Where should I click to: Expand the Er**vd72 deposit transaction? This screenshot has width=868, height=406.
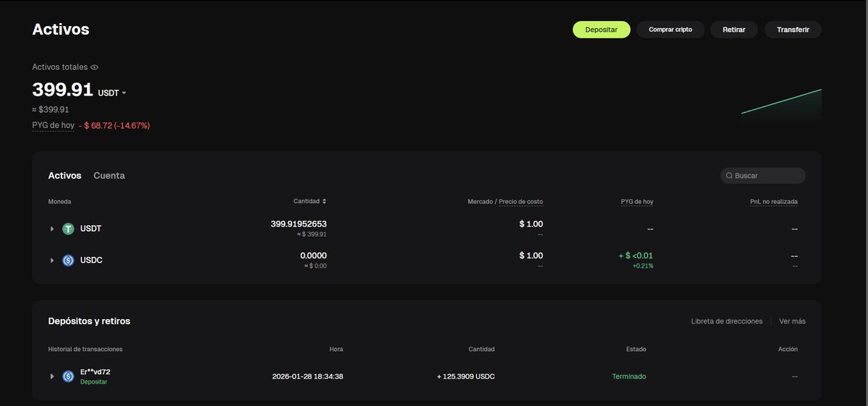(52, 376)
